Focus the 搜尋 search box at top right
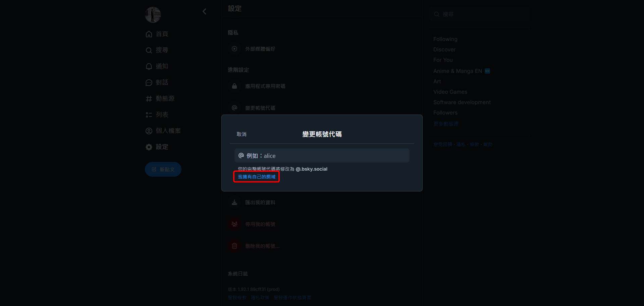Image resolution: width=644 pixels, height=306 pixels. point(480,14)
